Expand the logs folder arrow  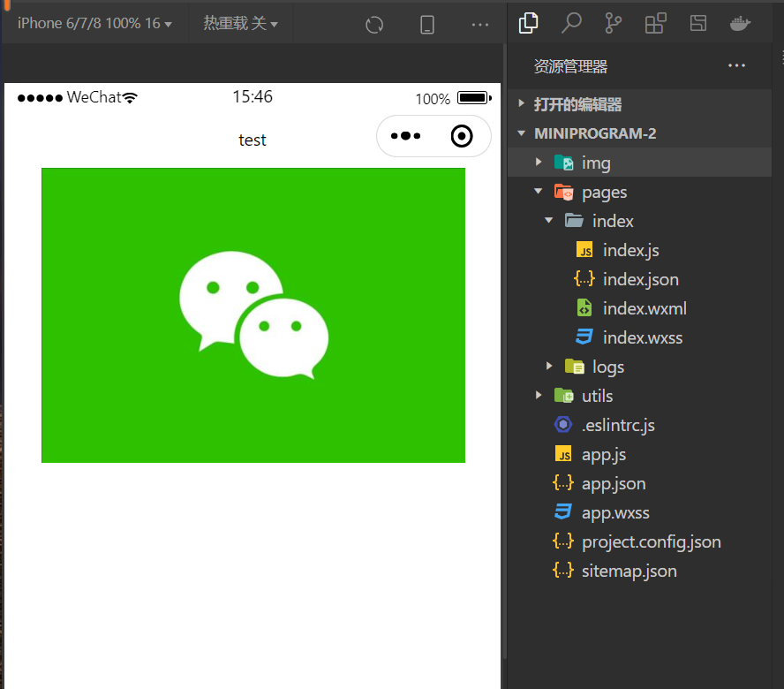point(549,366)
